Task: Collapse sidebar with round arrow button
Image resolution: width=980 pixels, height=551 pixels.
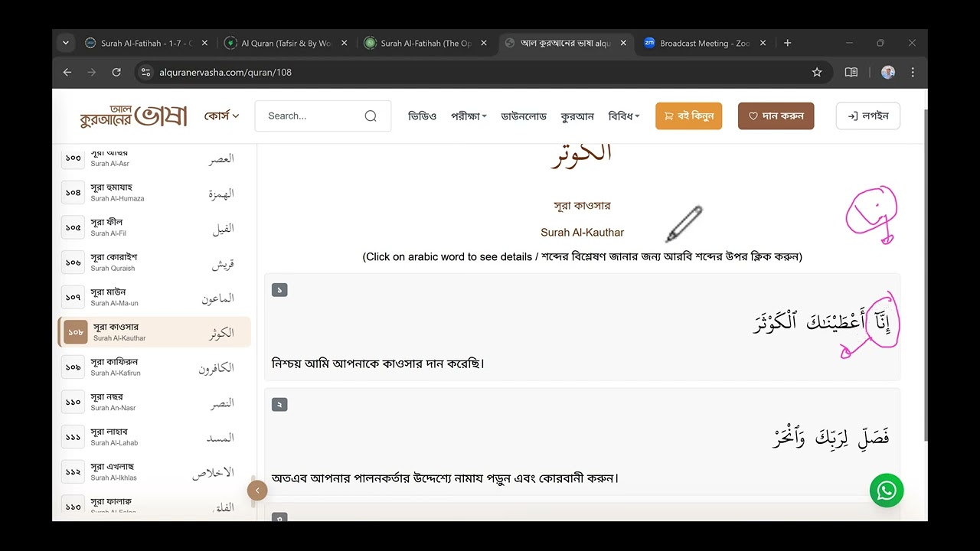Action: (257, 491)
